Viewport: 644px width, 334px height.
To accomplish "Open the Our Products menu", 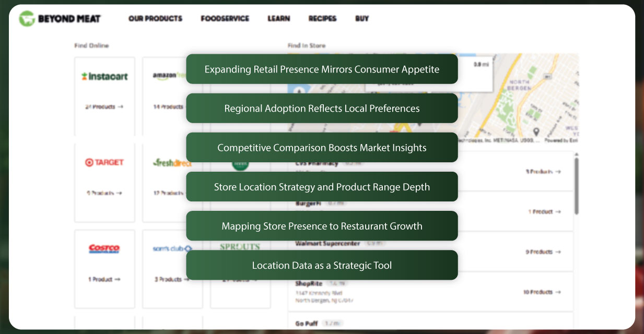I will click(x=155, y=18).
